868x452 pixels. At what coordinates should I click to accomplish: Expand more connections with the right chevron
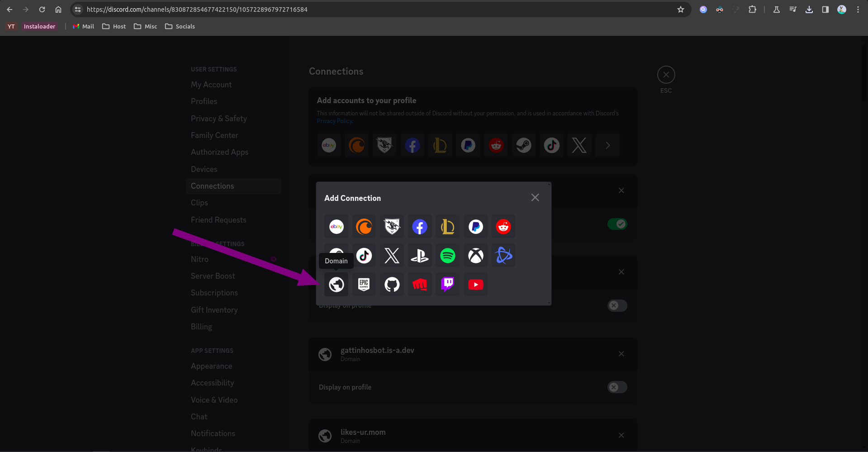607,145
